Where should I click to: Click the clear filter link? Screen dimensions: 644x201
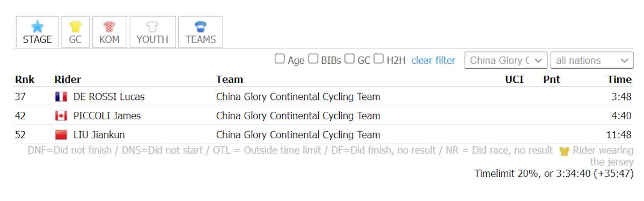coord(433,60)
